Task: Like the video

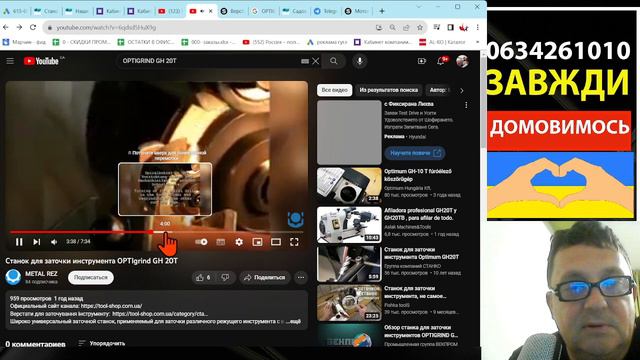Action: tap(203, 278)
